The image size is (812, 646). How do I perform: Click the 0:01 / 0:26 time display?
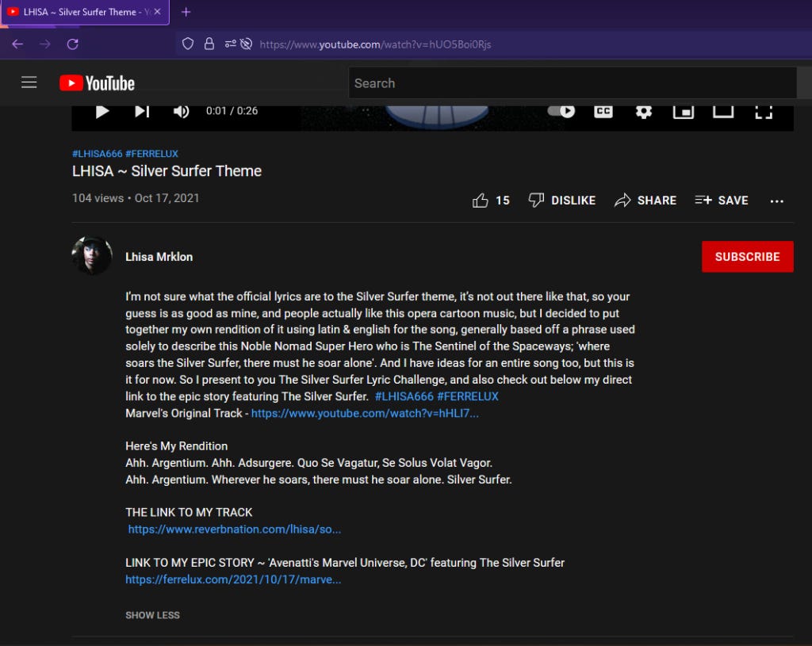(232, 111)
